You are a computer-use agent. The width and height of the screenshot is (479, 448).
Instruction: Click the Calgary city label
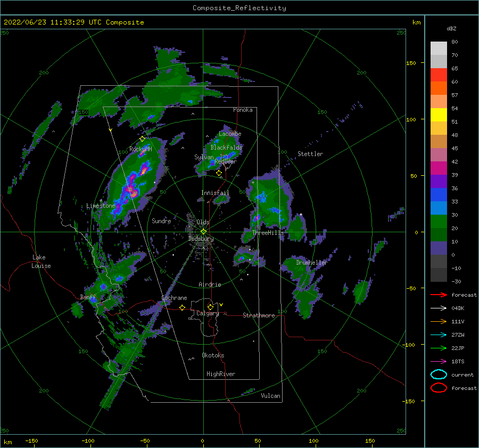208,313
